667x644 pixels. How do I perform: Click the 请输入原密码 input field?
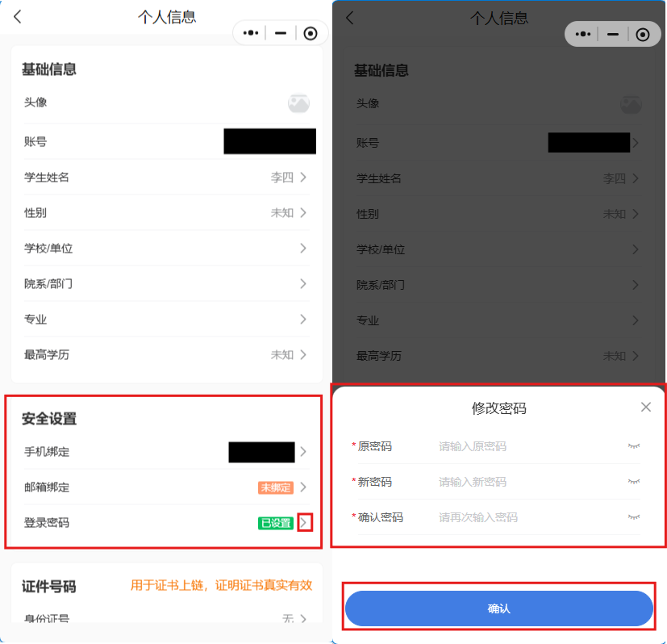527,446
